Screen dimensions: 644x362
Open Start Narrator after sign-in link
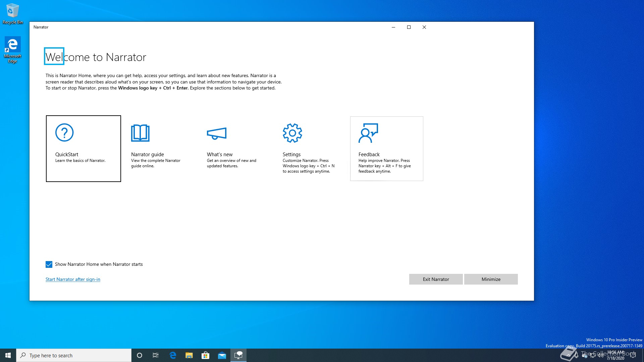coord(73,279)
